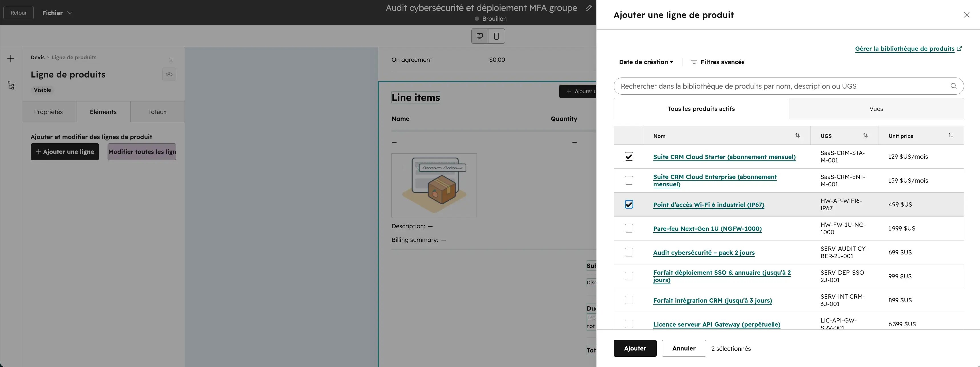Open Forfait intégration CRM link
Image resolution: width=980 pixels, height=367 pixels.
tap(713, 301)
